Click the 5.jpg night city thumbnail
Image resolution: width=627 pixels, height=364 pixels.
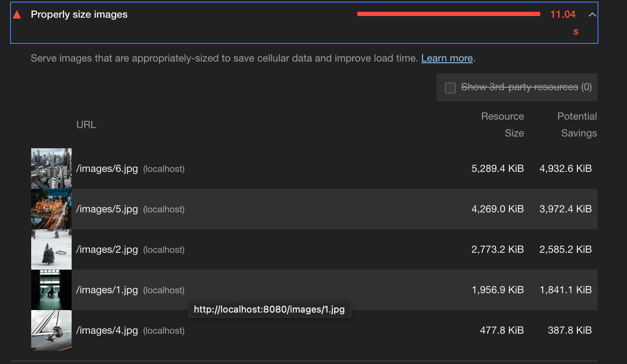[x=51, y=209]
